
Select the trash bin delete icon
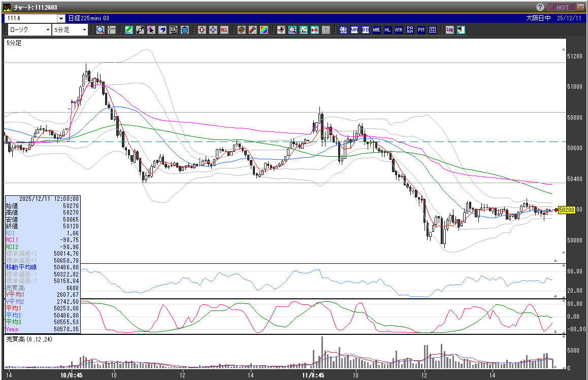(x=185, y=30)
